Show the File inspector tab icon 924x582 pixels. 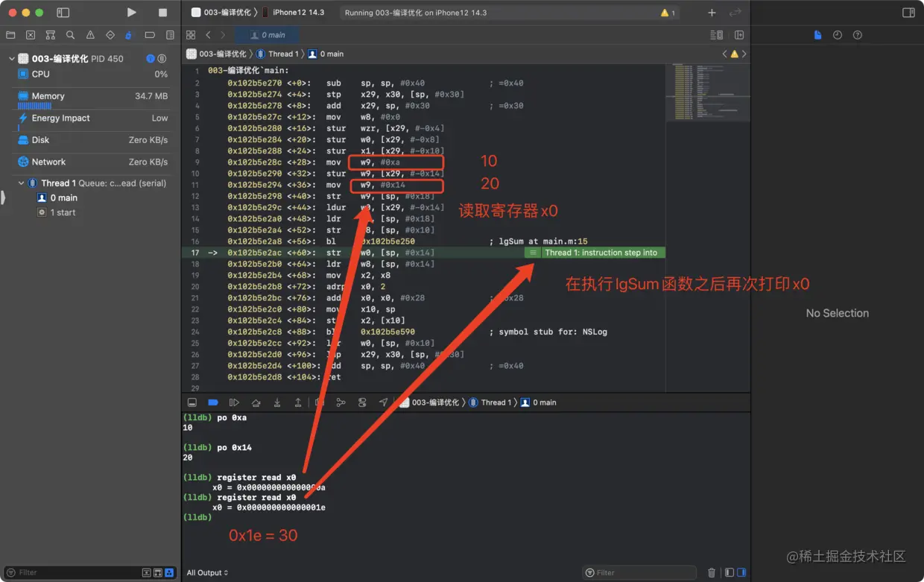point(817,35)
